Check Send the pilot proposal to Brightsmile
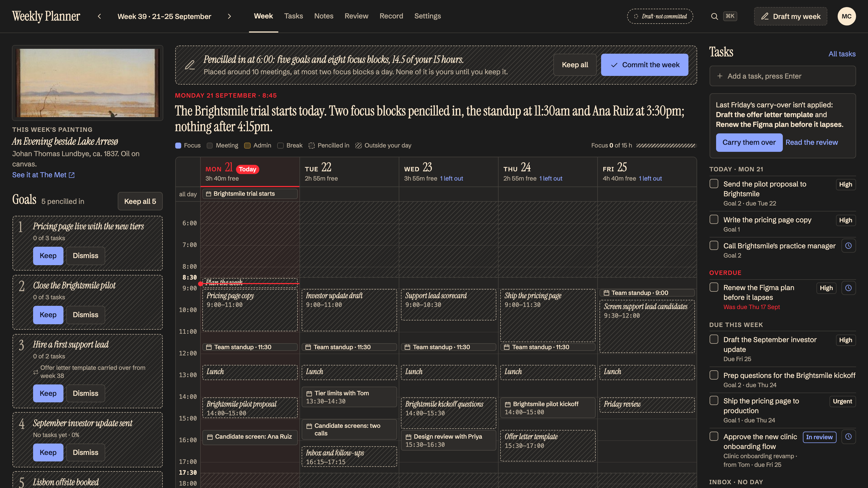This screenshot has height=488, width=868. [714, 184]
